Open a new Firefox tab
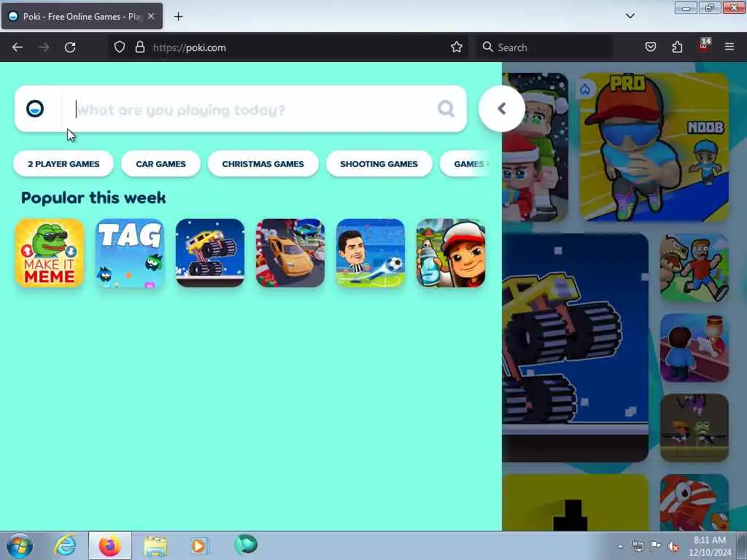This screenshot has height=560, width=747. click(x=178, y=17)
